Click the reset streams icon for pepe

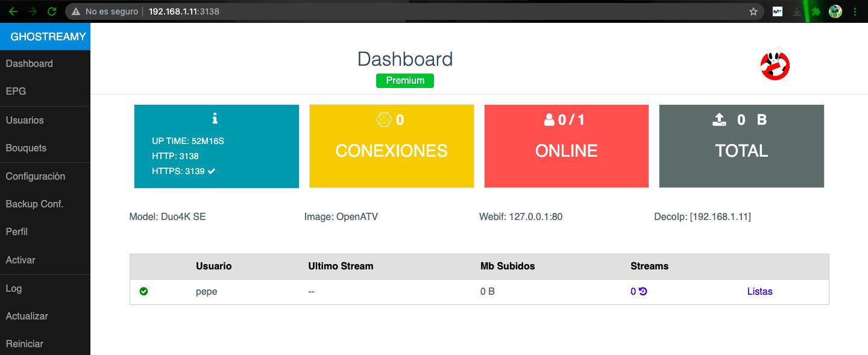tap(643, 292)
